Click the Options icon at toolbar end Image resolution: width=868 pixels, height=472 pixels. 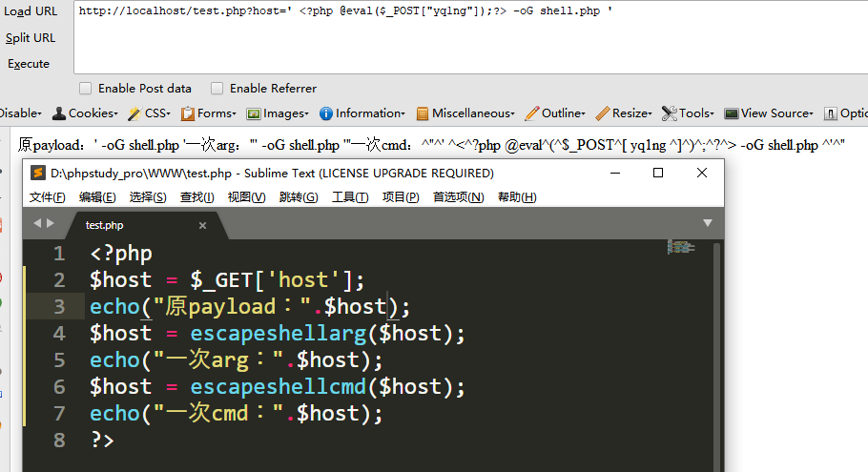coord(831,113)
